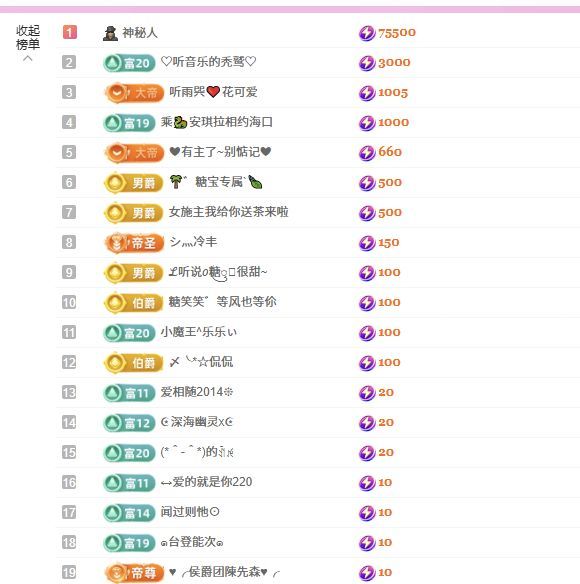Click the 富19 badge beside 安琪拉相约海口
The width and height of the screenshot is (580, 584).
(x=129, y=123)
